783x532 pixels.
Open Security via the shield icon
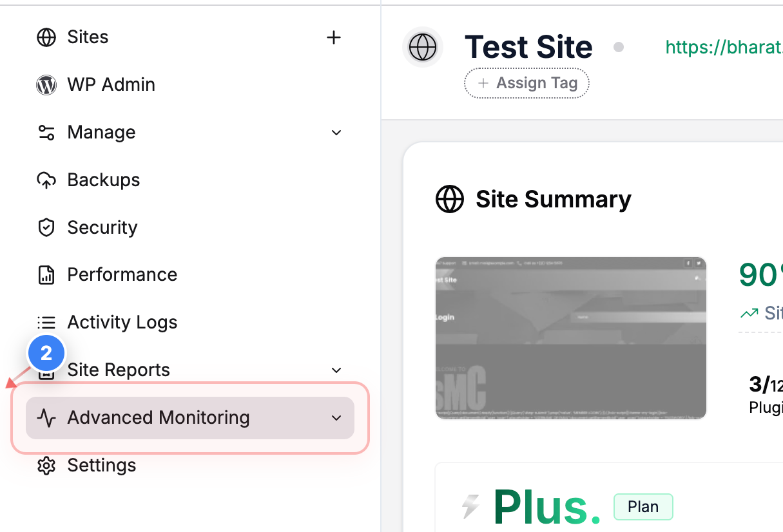coord(46,227)
